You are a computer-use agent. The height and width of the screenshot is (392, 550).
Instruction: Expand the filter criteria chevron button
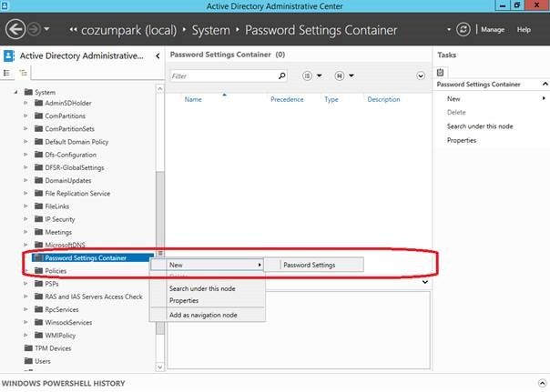421,75
